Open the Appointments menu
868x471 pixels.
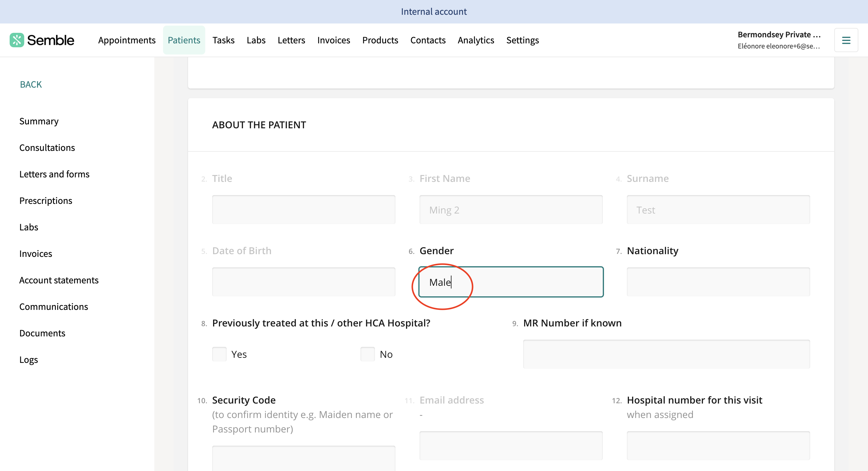(x=127, y=40)
